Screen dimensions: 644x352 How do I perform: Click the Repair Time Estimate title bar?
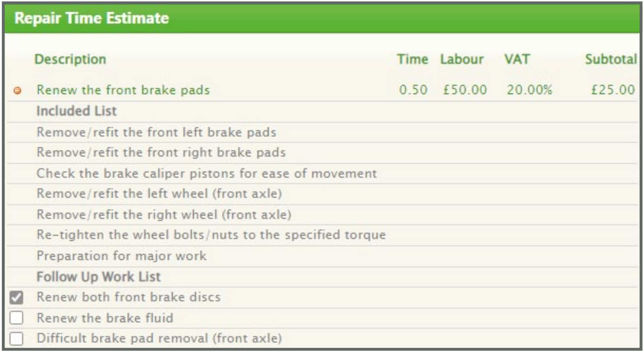coord(92,19)
